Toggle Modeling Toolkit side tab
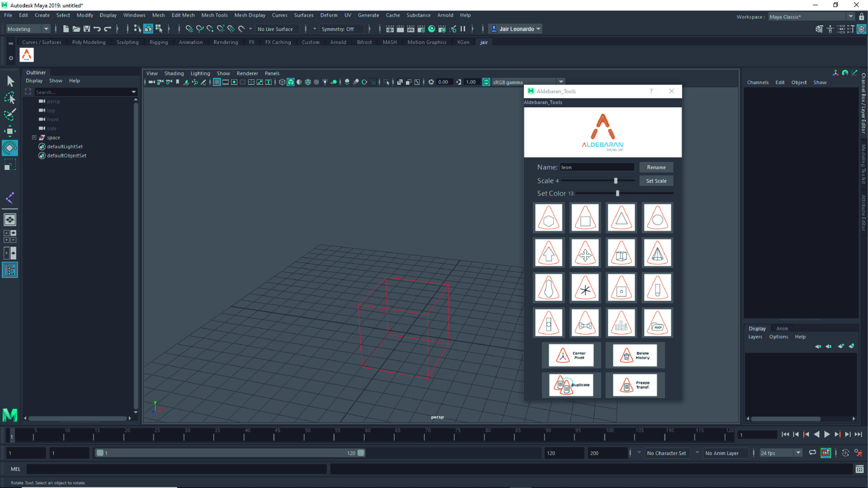 point(863,164)
